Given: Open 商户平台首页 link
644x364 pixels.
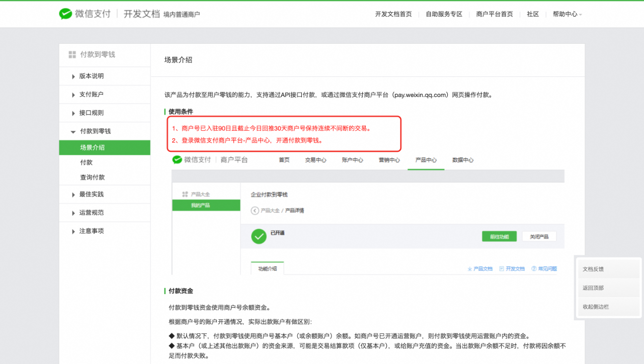Looking at the screenshot, I should 495,14.
